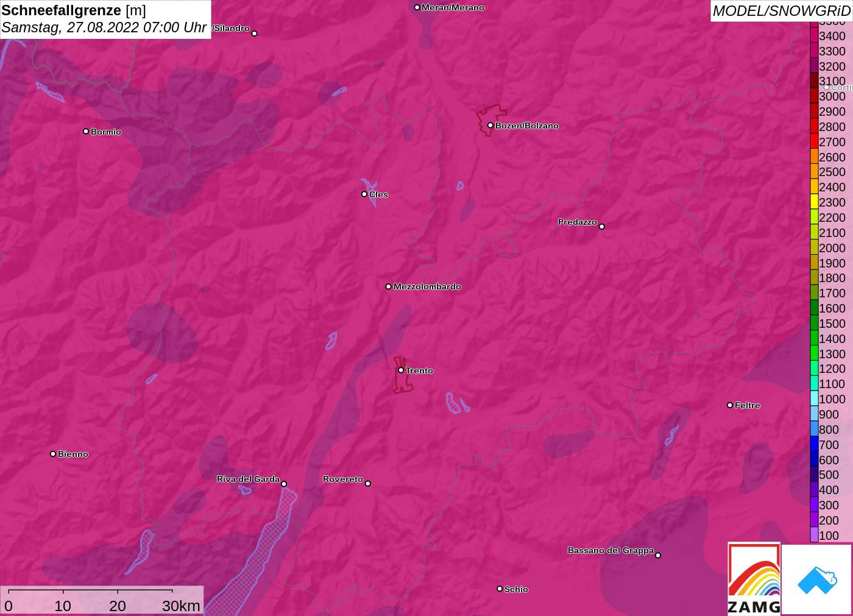
Task: Click the Riva del Garda marker dot
Action: (x=284, y=484)
